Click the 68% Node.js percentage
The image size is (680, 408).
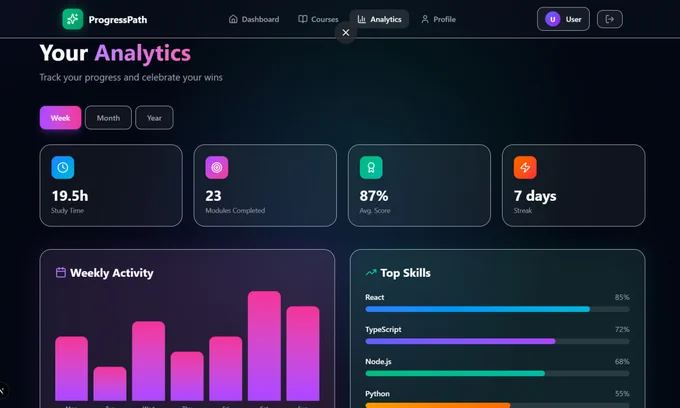point(622,362)
